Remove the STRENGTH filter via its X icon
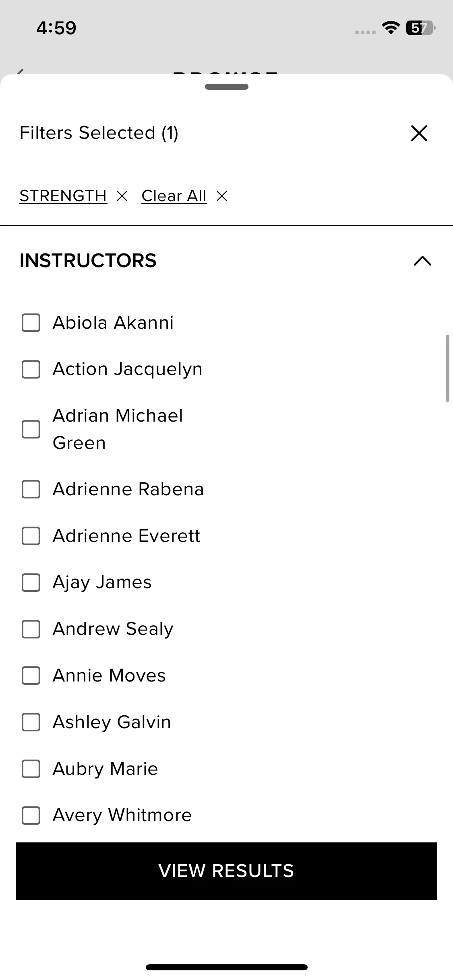 122,196
